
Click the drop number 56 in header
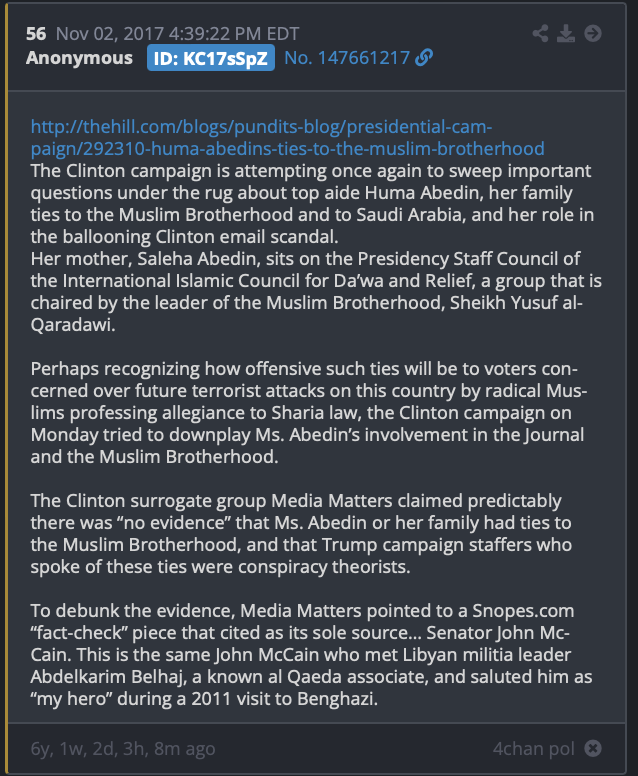click(x=36, y=34)
